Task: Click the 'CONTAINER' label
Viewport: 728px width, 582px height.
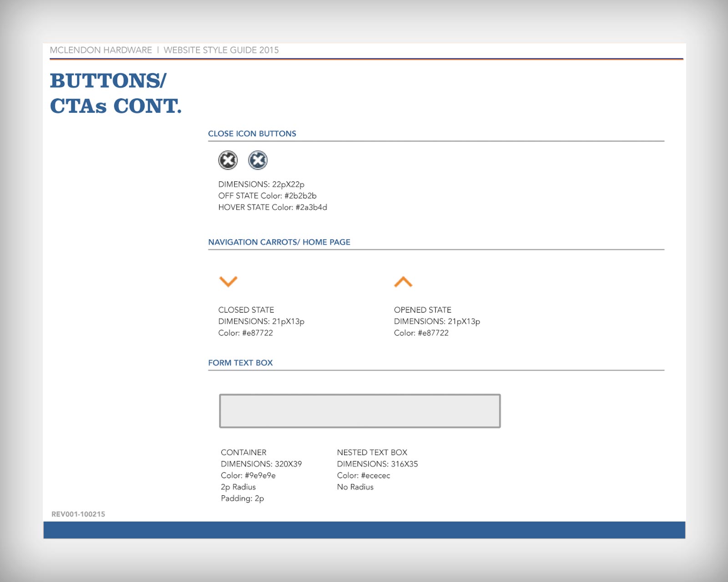Action: (243, 452)
